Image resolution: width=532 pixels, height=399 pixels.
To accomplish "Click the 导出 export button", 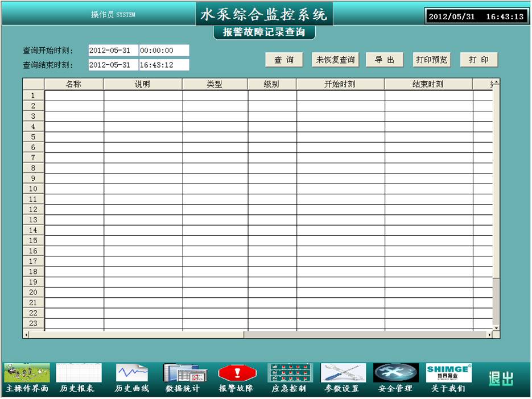I will click(x=385, y=60).
